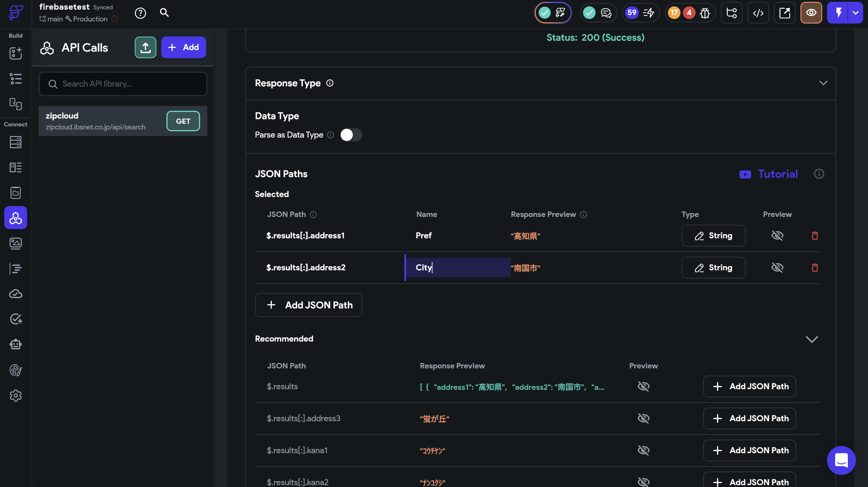The image size is (868, 487).
Task: Collapse the Response Type section
Action: coord(823,83)
